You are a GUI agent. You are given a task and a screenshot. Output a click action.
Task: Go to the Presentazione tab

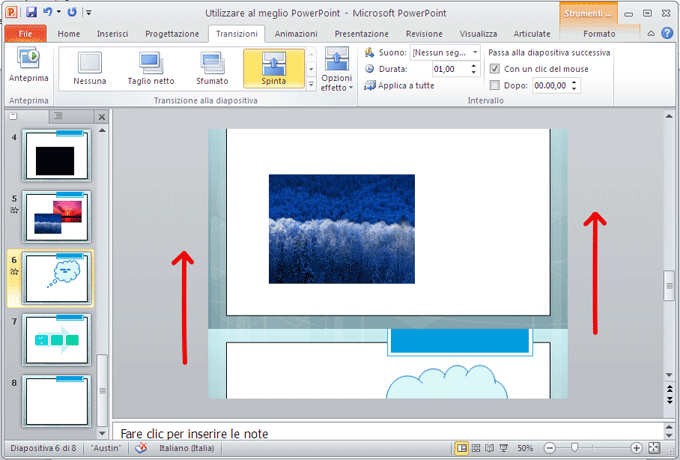[x=361, y=34]
